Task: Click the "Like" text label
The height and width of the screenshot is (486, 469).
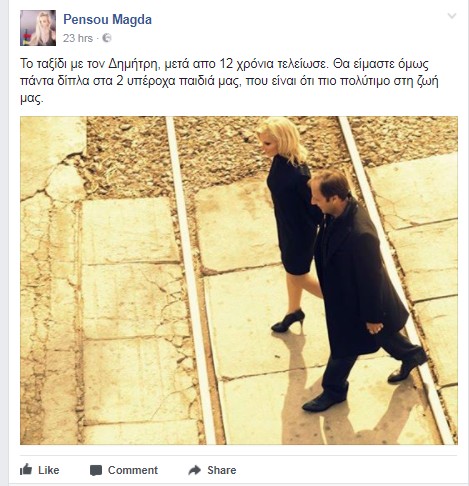Action: click(49, 470)
